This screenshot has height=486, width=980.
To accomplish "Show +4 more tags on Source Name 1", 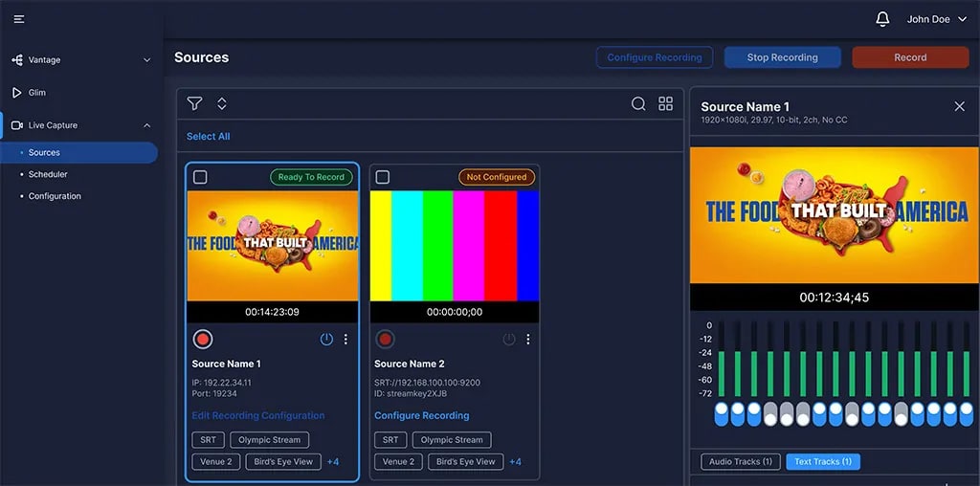I will click(332, 462).
